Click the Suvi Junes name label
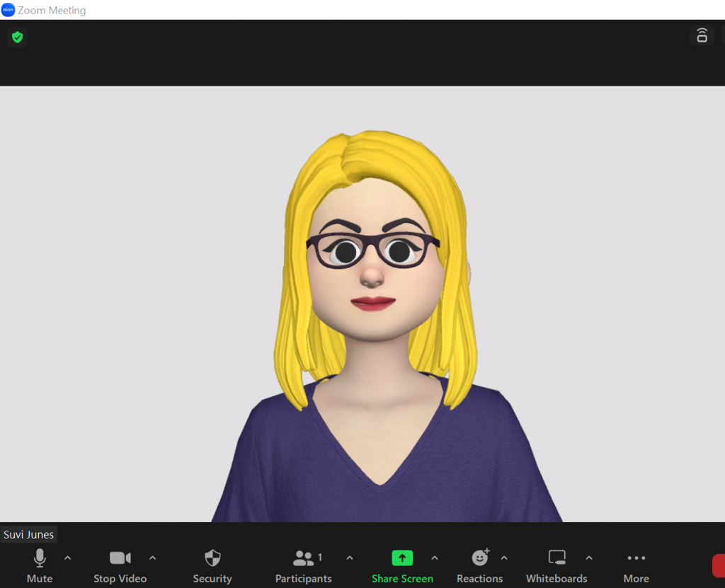 28,534
